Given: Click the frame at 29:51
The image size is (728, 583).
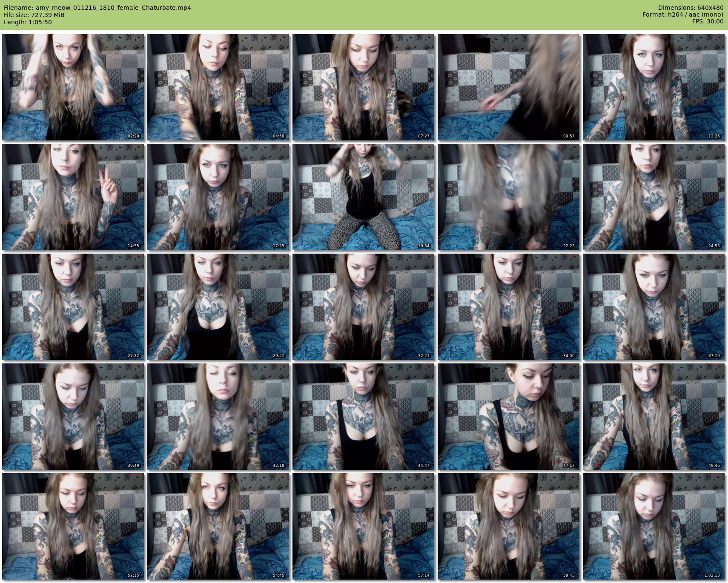Looking at the screenshot, I should [x=218, y=307].
